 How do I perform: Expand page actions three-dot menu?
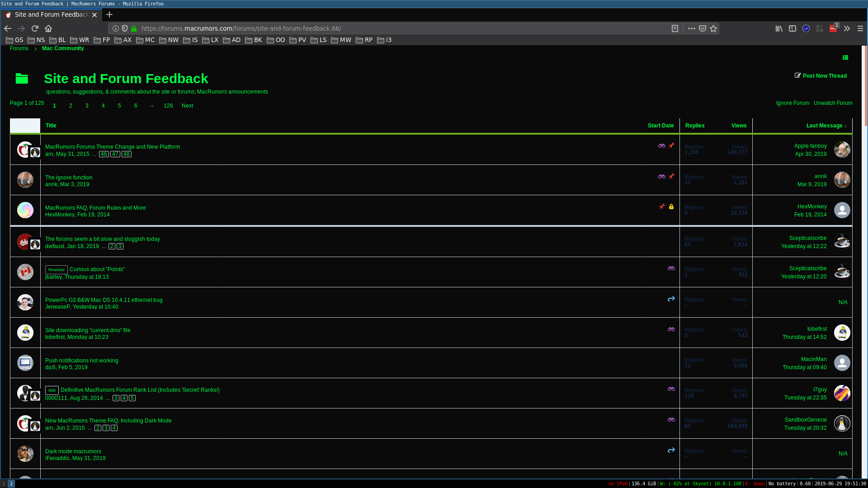692,28
